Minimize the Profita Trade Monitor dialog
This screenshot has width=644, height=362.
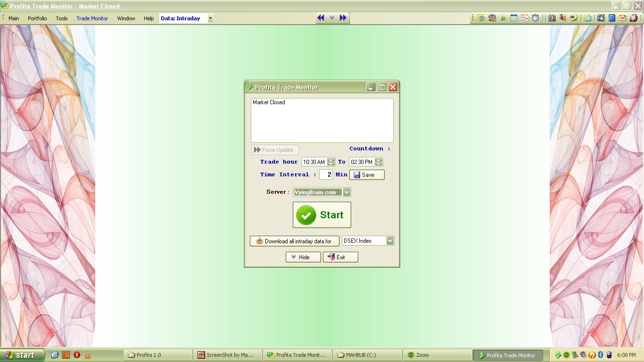(x=371, y=87)
